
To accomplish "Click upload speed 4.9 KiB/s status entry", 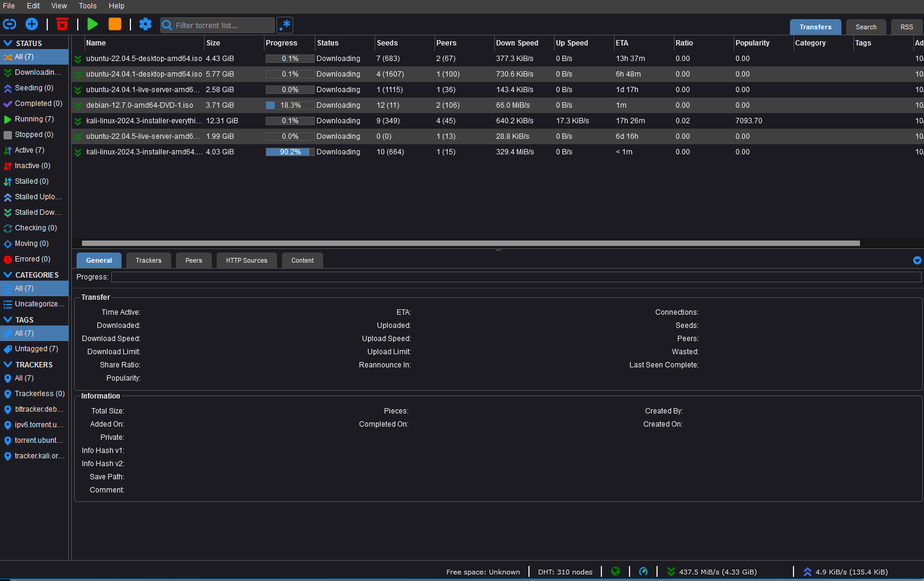I will 846,572.
